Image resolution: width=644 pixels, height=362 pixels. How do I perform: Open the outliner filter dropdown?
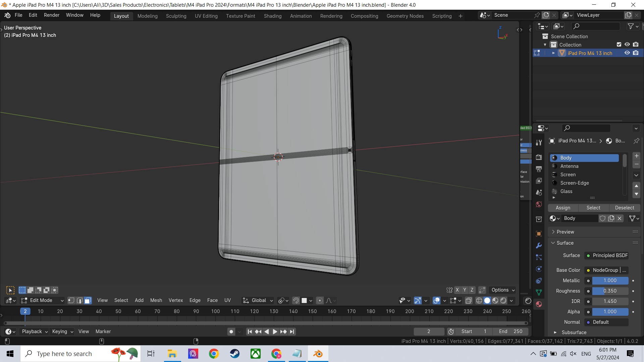pyautogui.click(x=633, y=26)
